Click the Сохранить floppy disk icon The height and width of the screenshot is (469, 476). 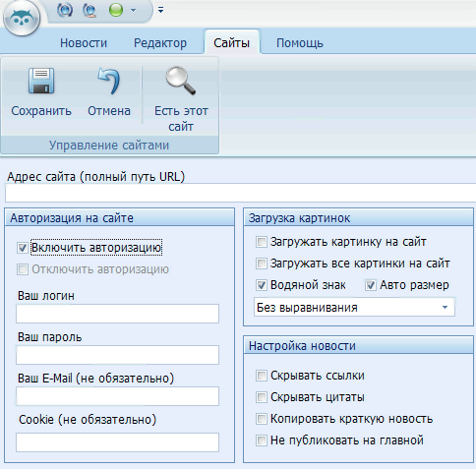41,81
